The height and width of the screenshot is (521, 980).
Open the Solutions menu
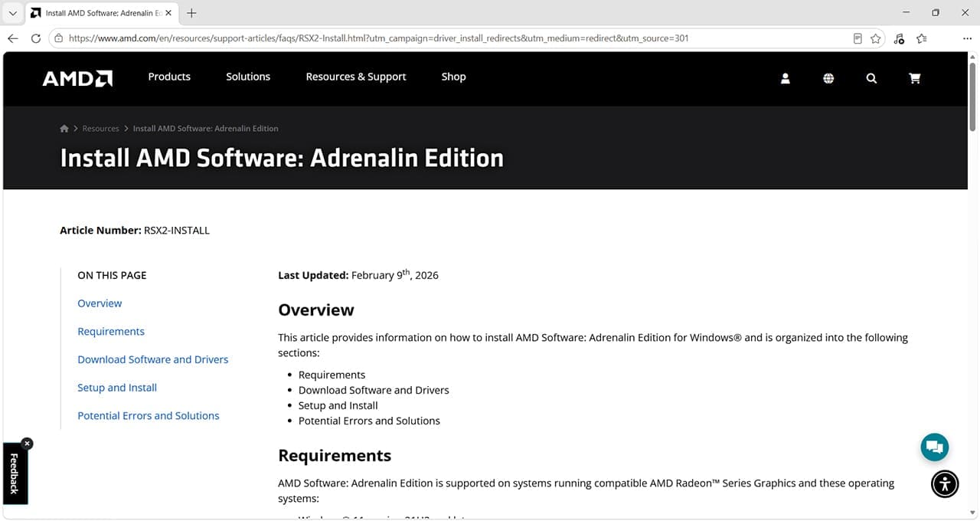248,77
